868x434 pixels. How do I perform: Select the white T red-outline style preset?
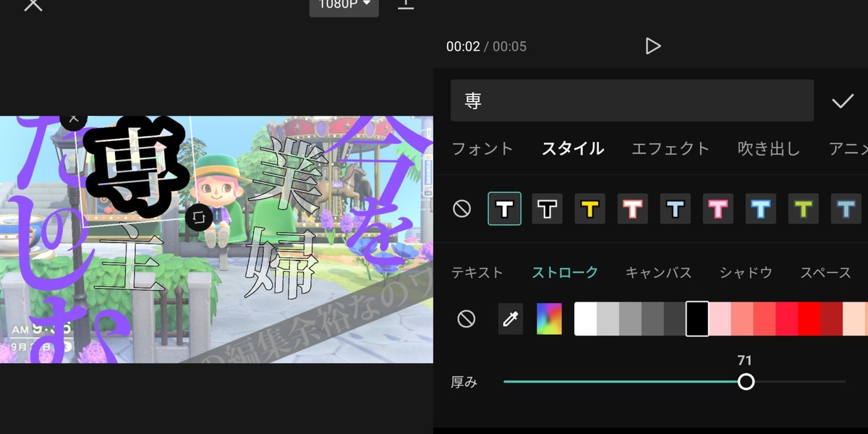click(x=633, y=209)
